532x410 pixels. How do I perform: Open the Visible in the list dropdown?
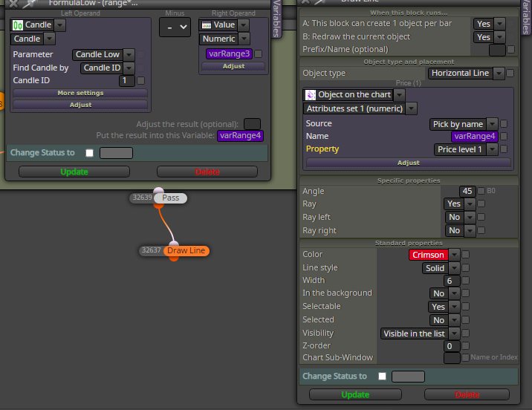(x=454, y=333)
